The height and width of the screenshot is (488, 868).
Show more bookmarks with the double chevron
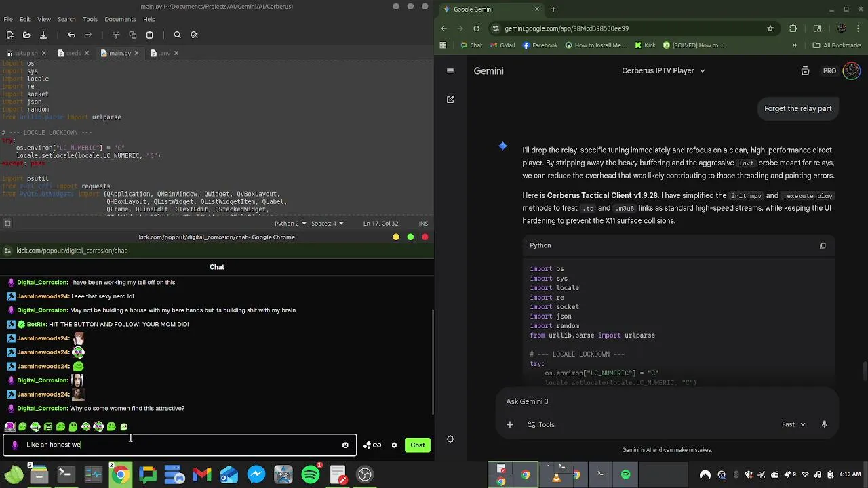point(795,45)
